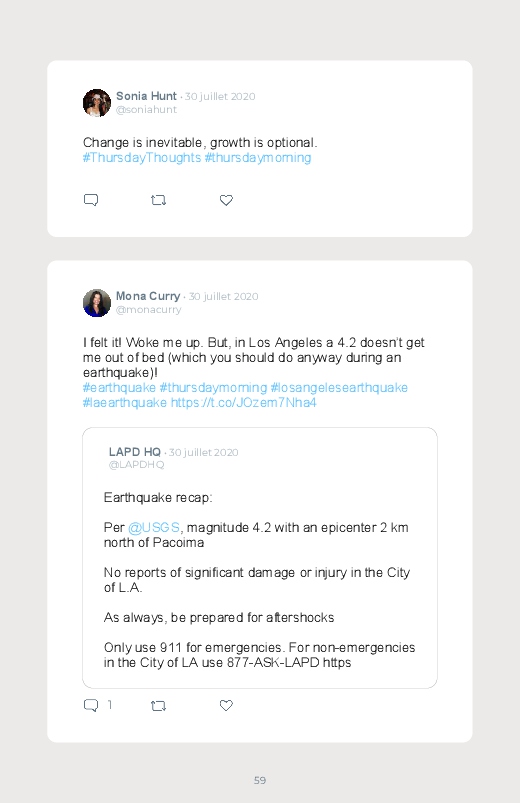Open the @USGS mention
The height and width of the screenshot is (803, 520).
click(x=154, y=527)
